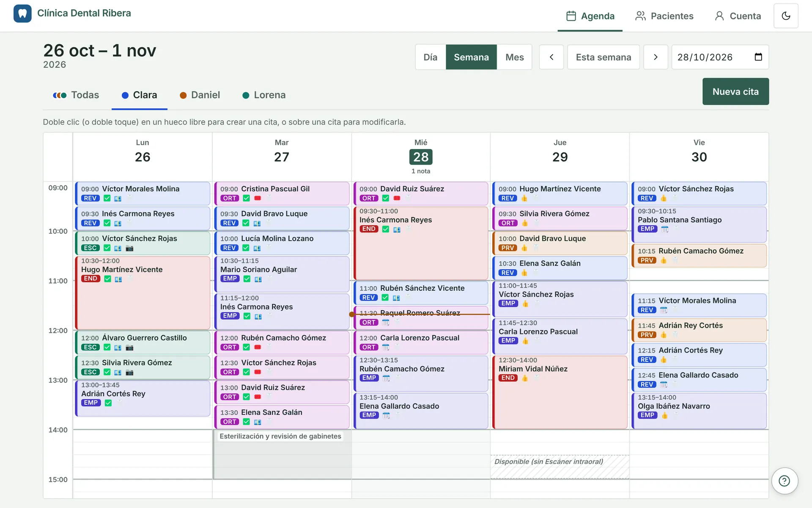
Task: Click the date field showing 28/10/2026
Action: pos(720,57)
